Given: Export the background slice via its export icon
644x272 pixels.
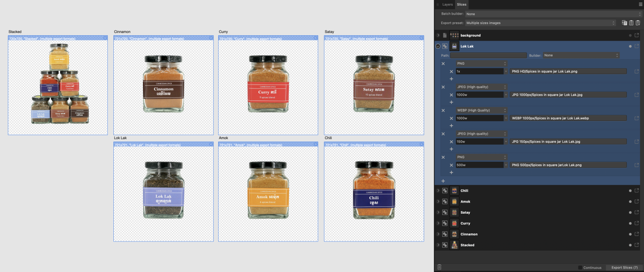Looking at the screenshot, I should point(637,35).
